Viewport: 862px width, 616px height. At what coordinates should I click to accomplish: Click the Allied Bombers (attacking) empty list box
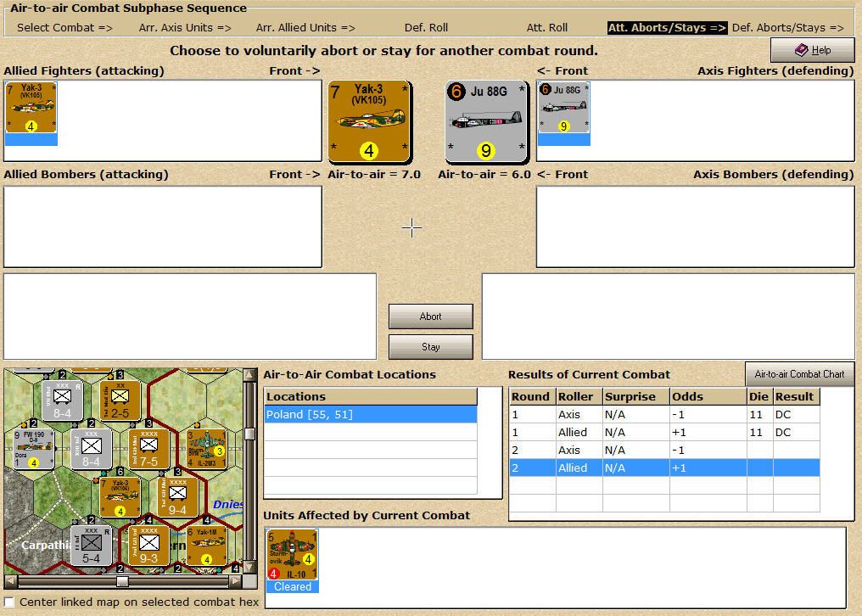point(163,227)
